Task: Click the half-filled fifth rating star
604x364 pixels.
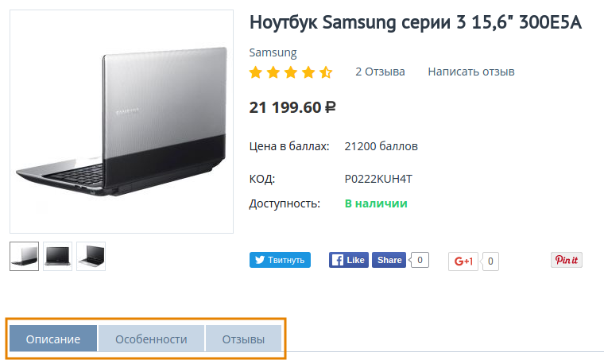Action: pos(326,72)
